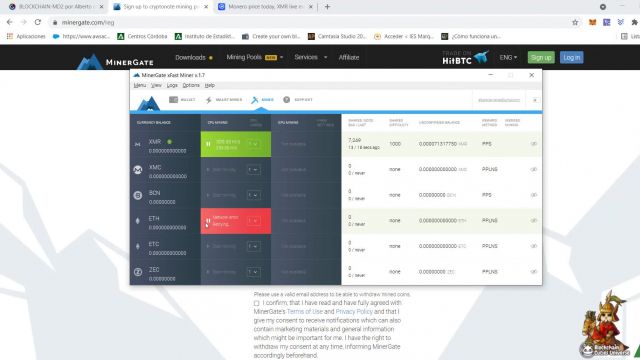Switch to the Smart Miner tab
The height and width of the screenshot is (360, 640).
[x=224, y=100]
